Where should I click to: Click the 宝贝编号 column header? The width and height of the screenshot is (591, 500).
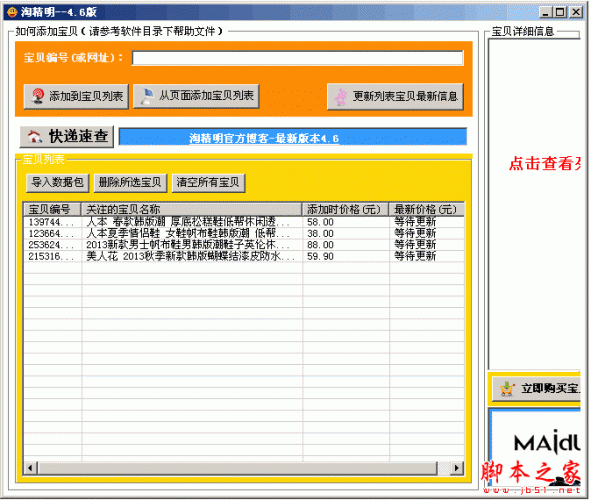(x=52, y=209)
